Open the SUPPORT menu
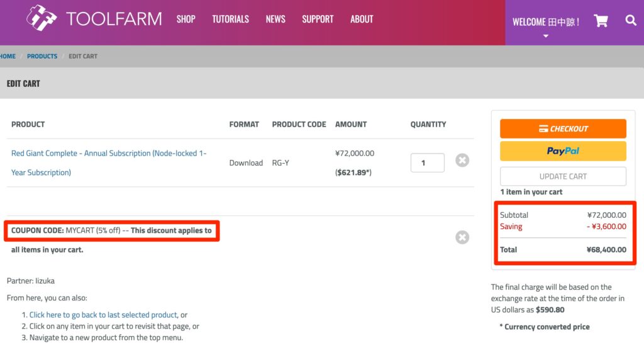 pyautogui.click(x=318, y=19)
